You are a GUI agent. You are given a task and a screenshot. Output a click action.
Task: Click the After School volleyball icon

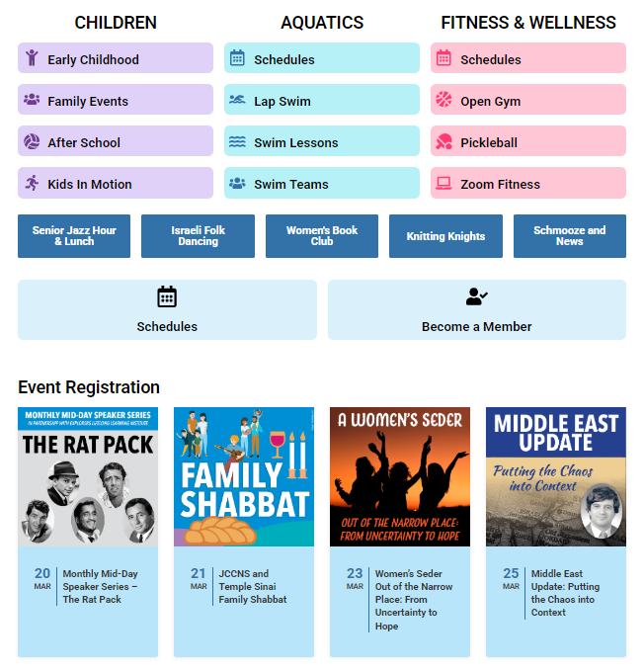coord(32,141)
